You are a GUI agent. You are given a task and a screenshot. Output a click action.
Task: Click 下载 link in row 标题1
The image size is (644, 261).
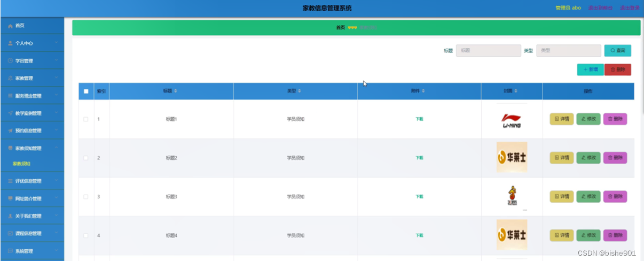tap(419, 119)
